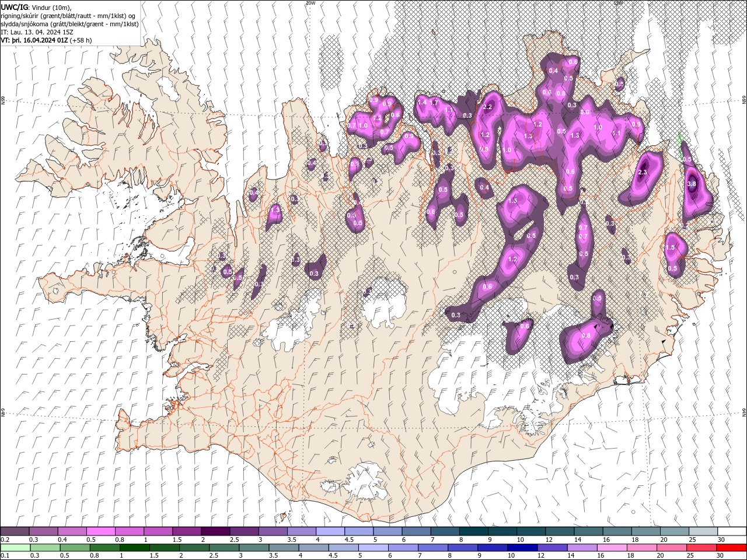Pick bottom legend swatch between 0.1 and 0.3

(16, 547)
